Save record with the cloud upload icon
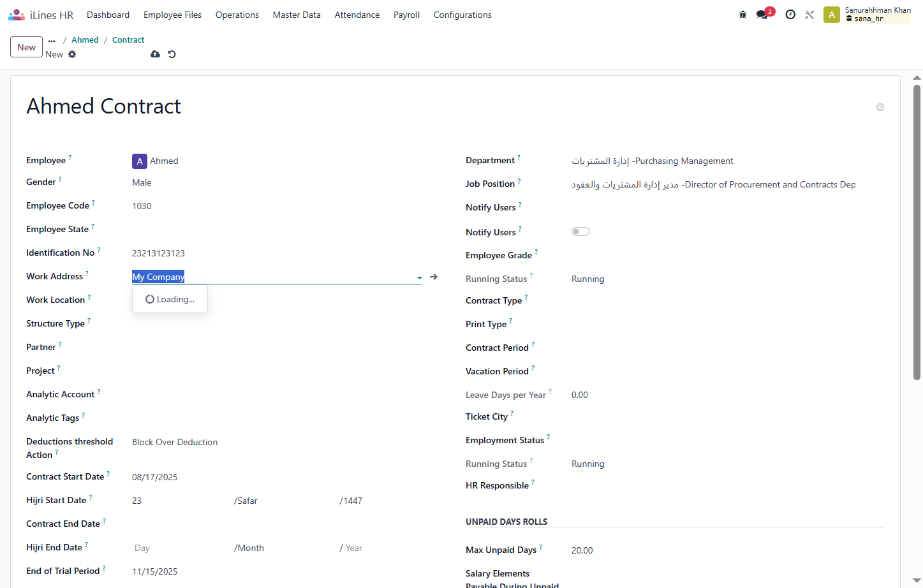This screenshot has width=923, height=588. (x=155, y=54)
